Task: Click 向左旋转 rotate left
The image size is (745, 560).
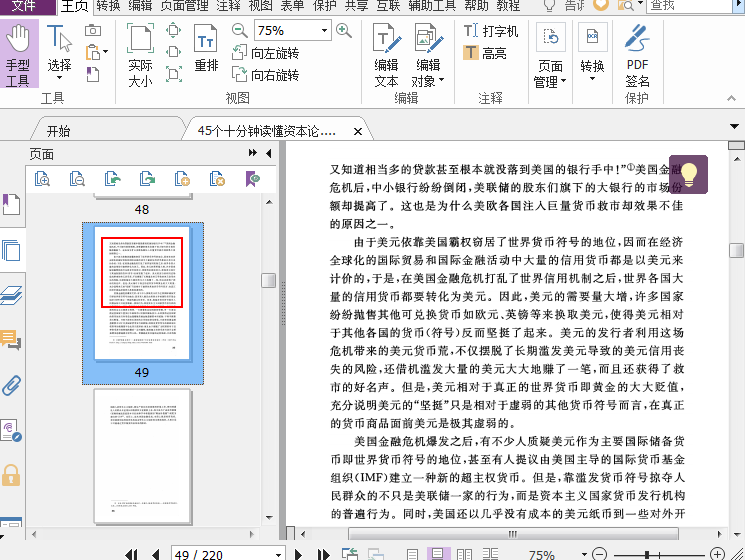Action: point(266,53)
